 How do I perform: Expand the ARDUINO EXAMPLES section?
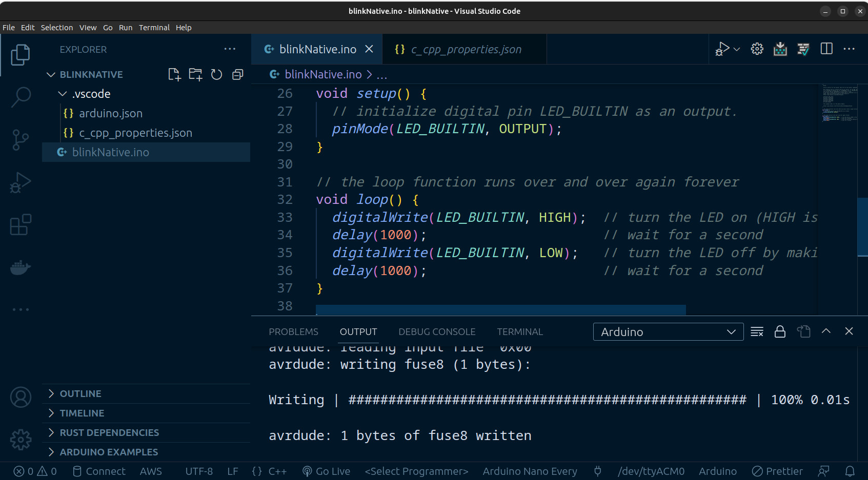click(x=146, y=452)
